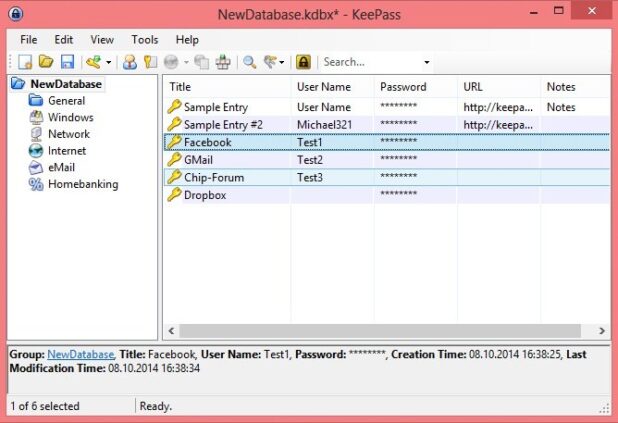Copy password with the toolbar icon
Screen dimensions: 618x423
pyautogui.click(x=149, y=62)
